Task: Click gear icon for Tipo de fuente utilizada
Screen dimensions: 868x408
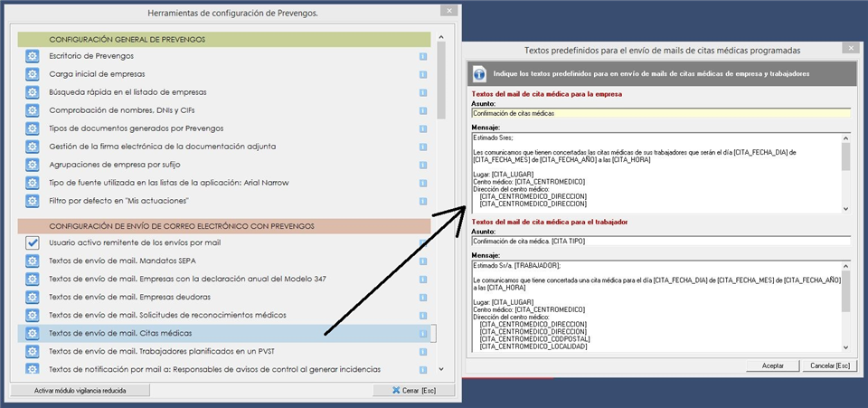Action: (x=33, y=183)
